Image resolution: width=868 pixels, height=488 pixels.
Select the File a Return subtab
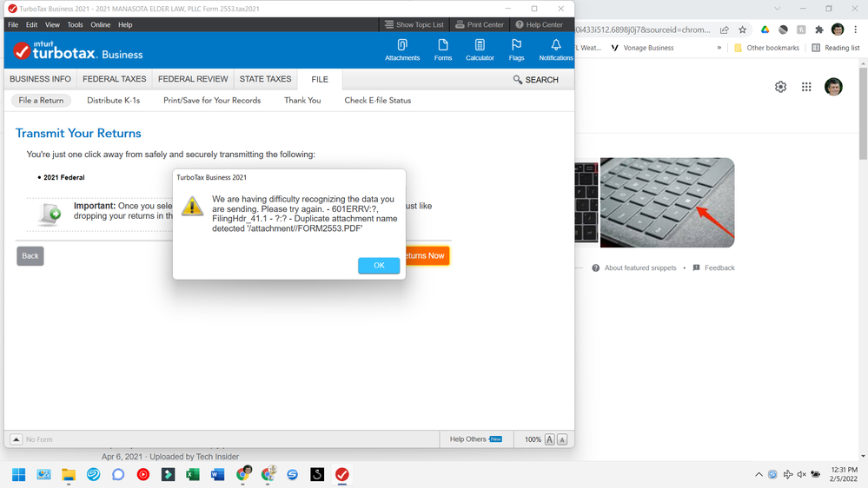[41, 100]
